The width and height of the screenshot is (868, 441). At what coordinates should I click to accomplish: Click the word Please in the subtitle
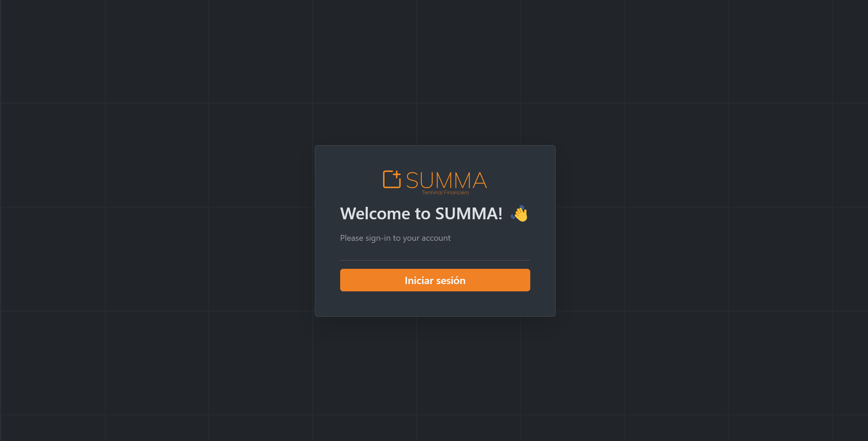click(x=352, y=238)
